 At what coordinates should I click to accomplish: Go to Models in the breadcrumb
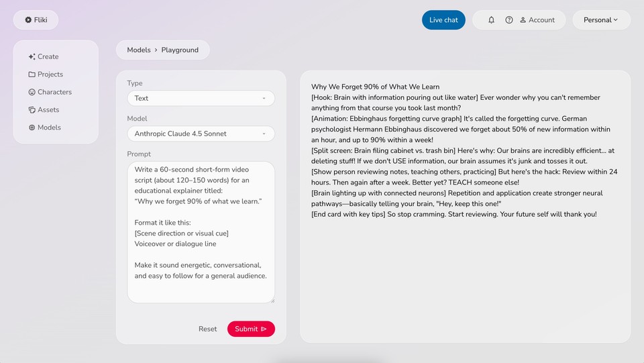pyautogui.click(x=139, y=50)
